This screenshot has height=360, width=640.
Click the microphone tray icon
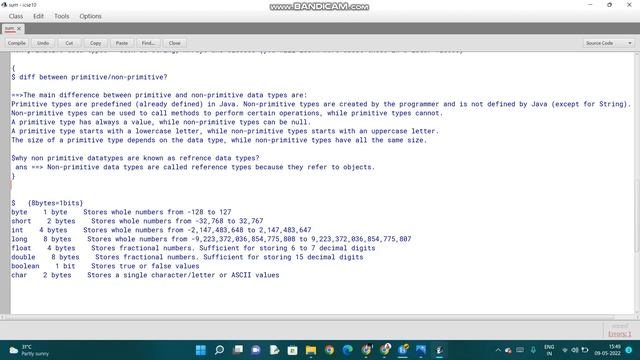pos(533,350)
